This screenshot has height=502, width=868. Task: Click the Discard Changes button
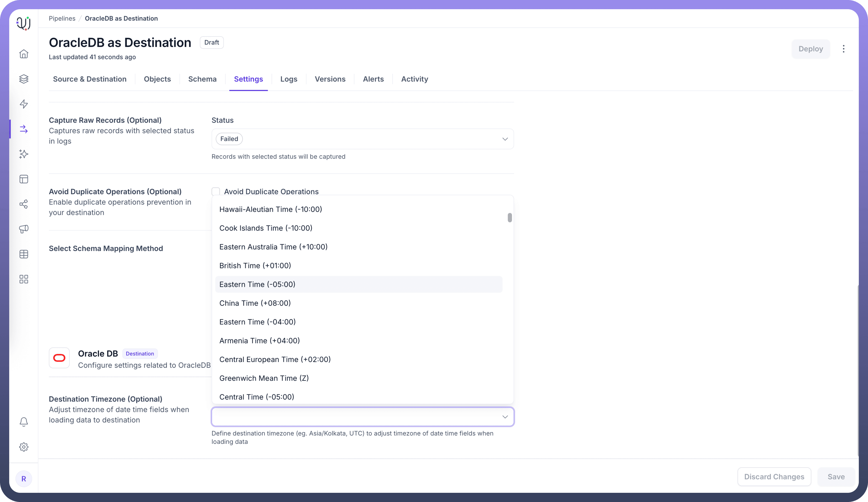click(774, 476)
